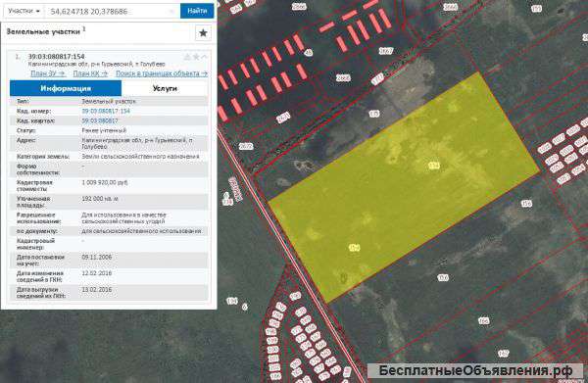Open Поиск в границах объекта link
This screenshot has height=383, width=588.
coord(162,73)
